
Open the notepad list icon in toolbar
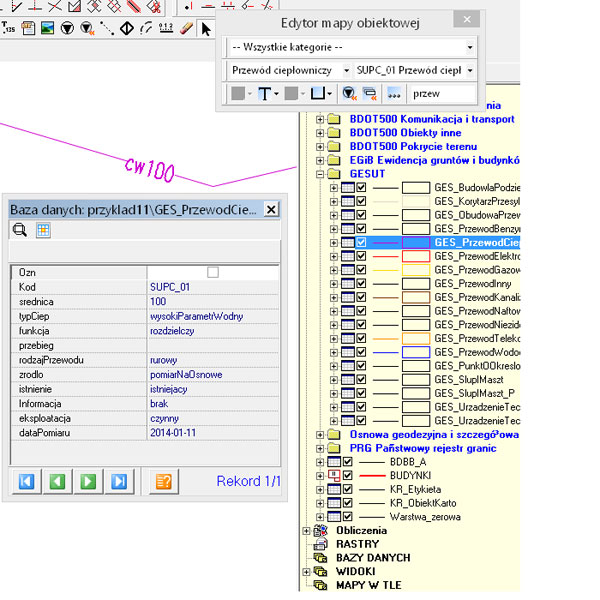28,28
